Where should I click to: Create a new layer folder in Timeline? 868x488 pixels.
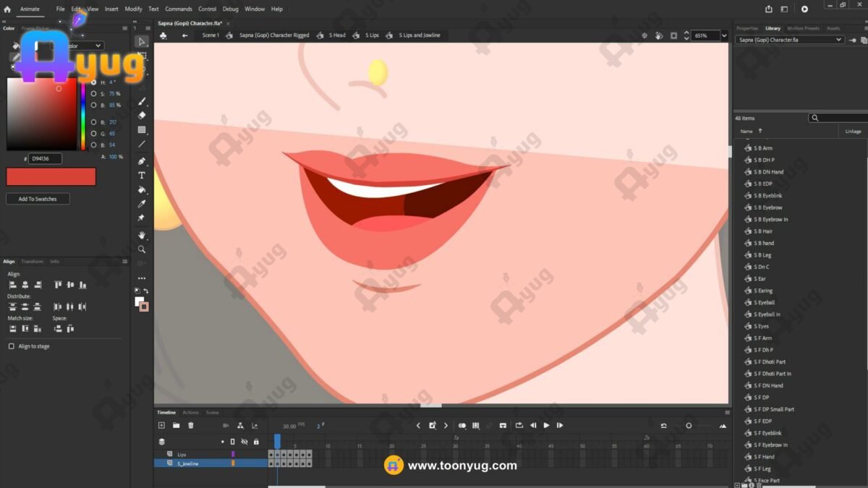tap(176, 426)
